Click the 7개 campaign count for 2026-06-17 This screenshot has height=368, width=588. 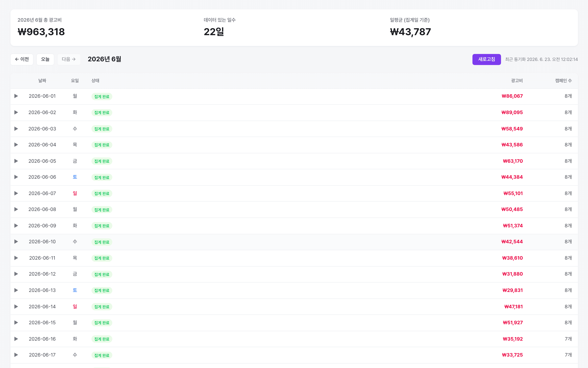click(568, 355)
